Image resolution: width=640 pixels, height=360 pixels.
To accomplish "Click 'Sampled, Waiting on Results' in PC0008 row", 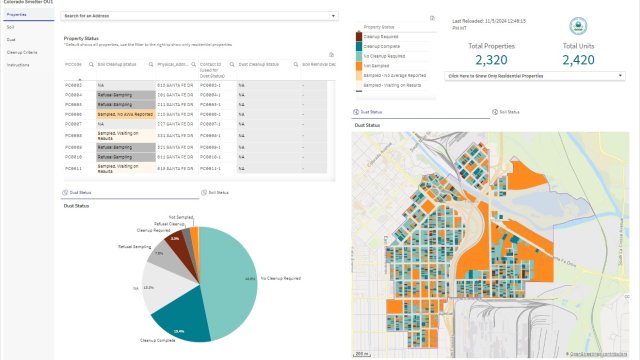I will point(126,136).
